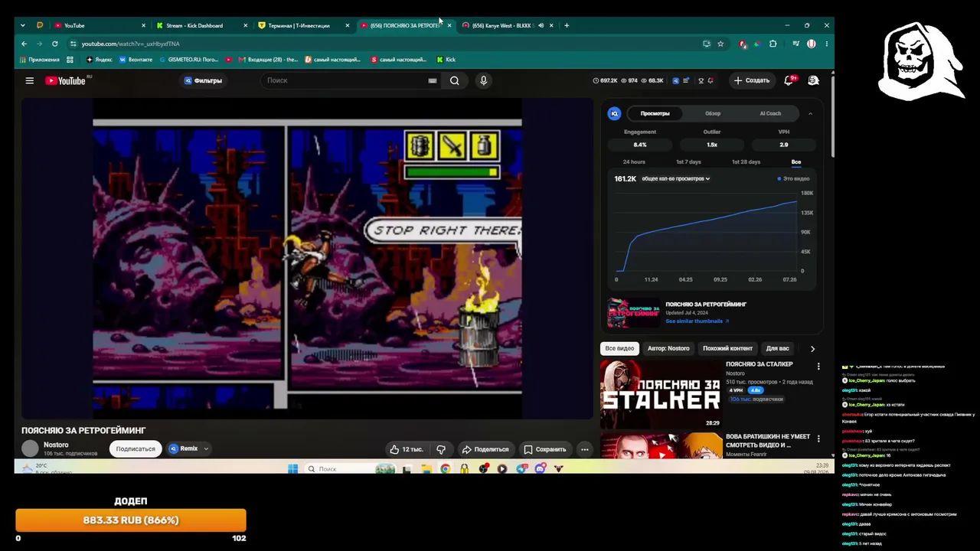The width and height of the screenshot is (980, 551).
Task: Click the browser address bar
Action: [390, 44]
